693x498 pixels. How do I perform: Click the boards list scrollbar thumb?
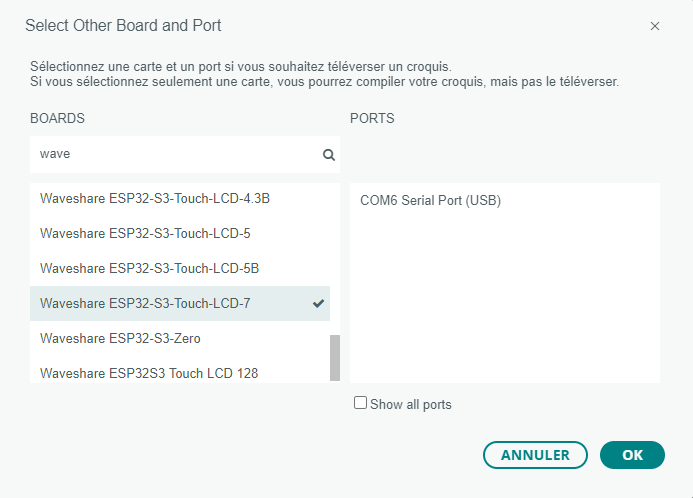coord(335,357)
